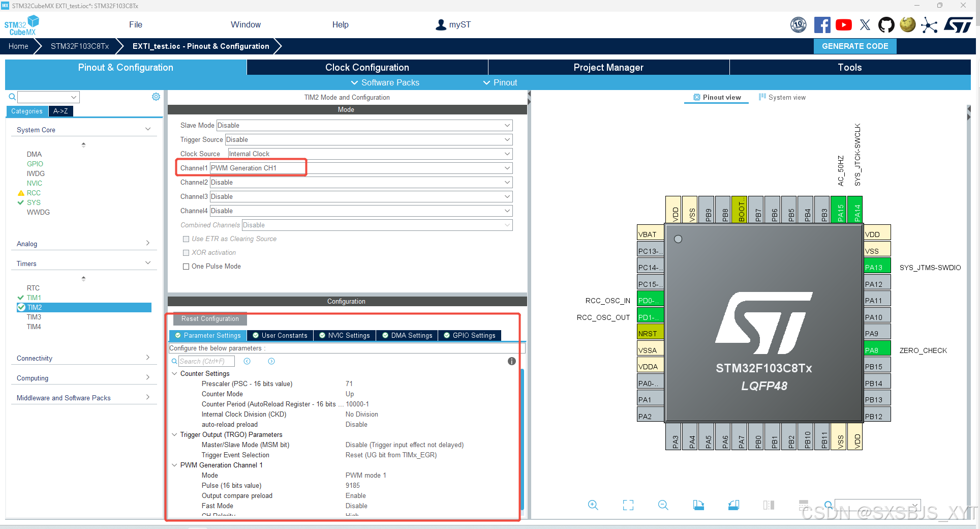
Task: Toggle the split view icon below pinout
Action: 769,505
